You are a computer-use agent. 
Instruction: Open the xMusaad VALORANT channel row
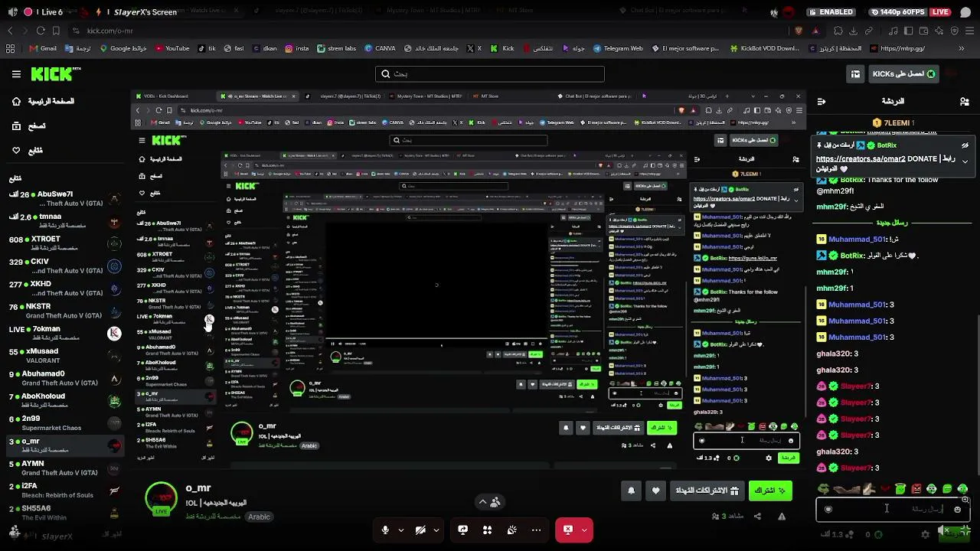[x=64, y=355]
